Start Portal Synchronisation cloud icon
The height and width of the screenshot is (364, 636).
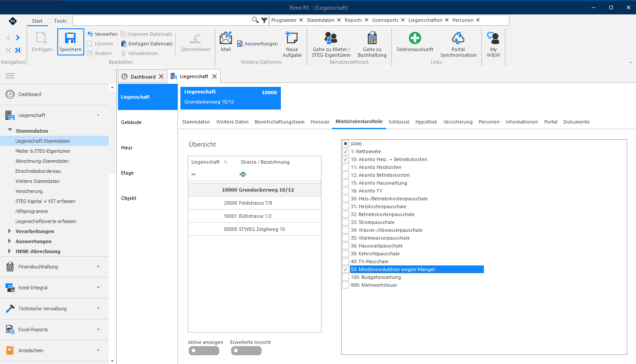(x=458, y=38)
